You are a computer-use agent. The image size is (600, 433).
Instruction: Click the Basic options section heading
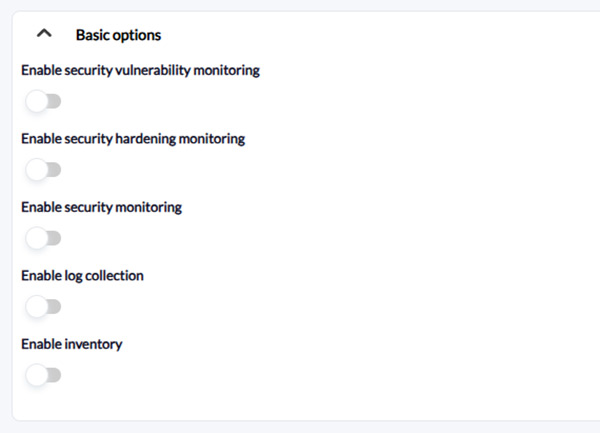pos(118,35)
